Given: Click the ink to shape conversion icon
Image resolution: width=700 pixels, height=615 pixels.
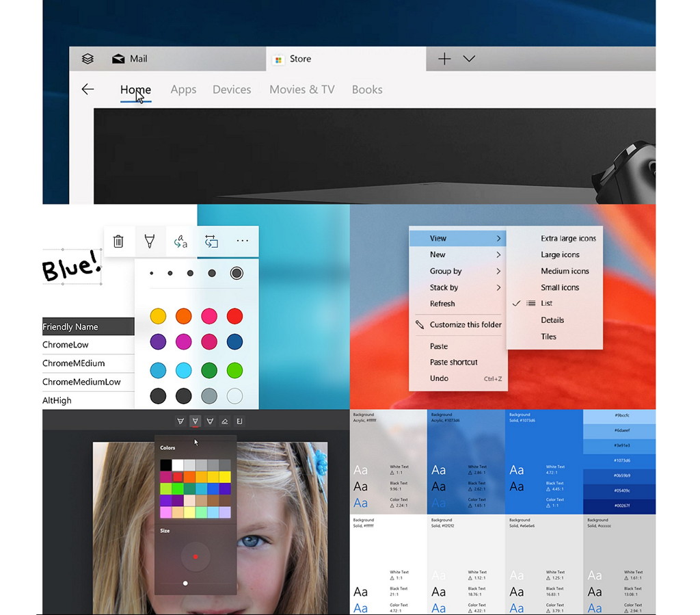Looking at the screenshot, I should click(x=212, y=241).
